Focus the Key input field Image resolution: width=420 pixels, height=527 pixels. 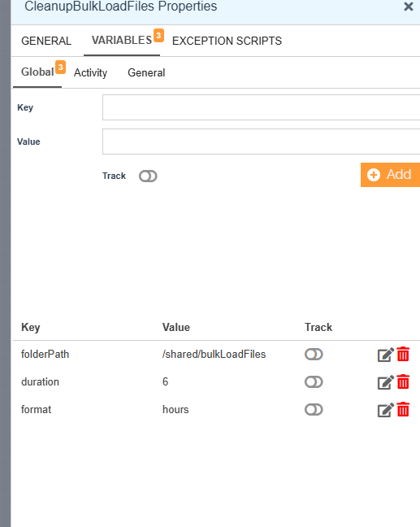[262, 107]
